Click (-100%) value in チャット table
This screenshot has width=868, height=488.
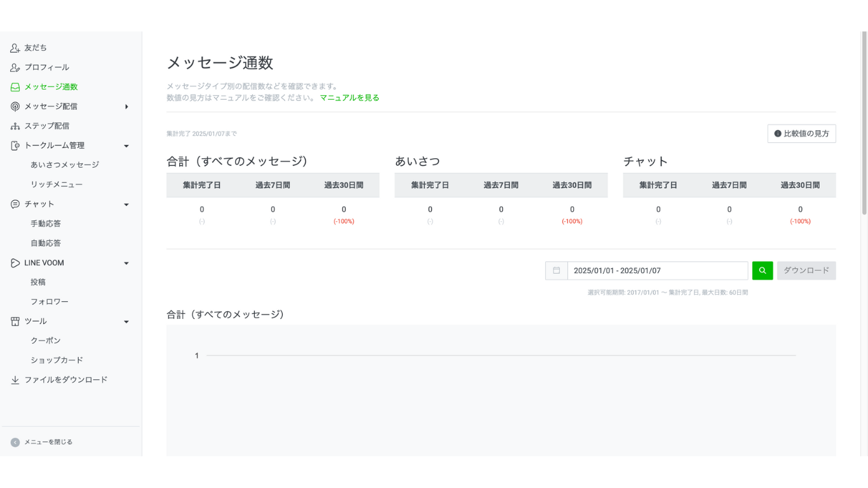click(x=800, y=222)
